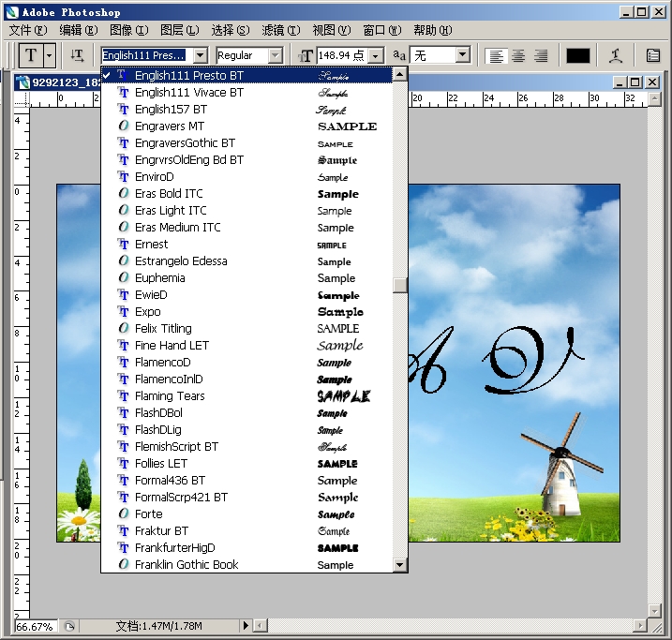
Task: Choose FormalScrp421 BT font
Action: pos(246,498)
